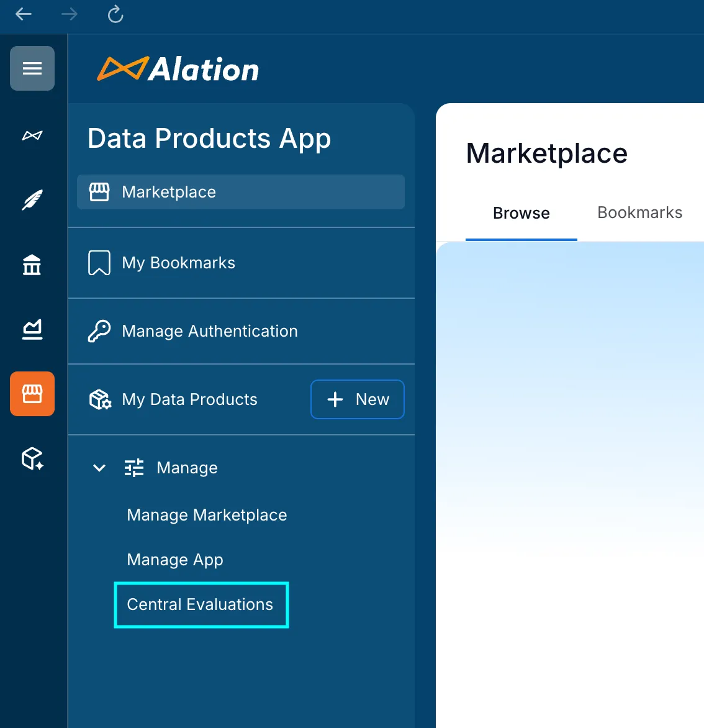Open My Bookmarks in navigation
704x728 pixels.
[178, 263]
